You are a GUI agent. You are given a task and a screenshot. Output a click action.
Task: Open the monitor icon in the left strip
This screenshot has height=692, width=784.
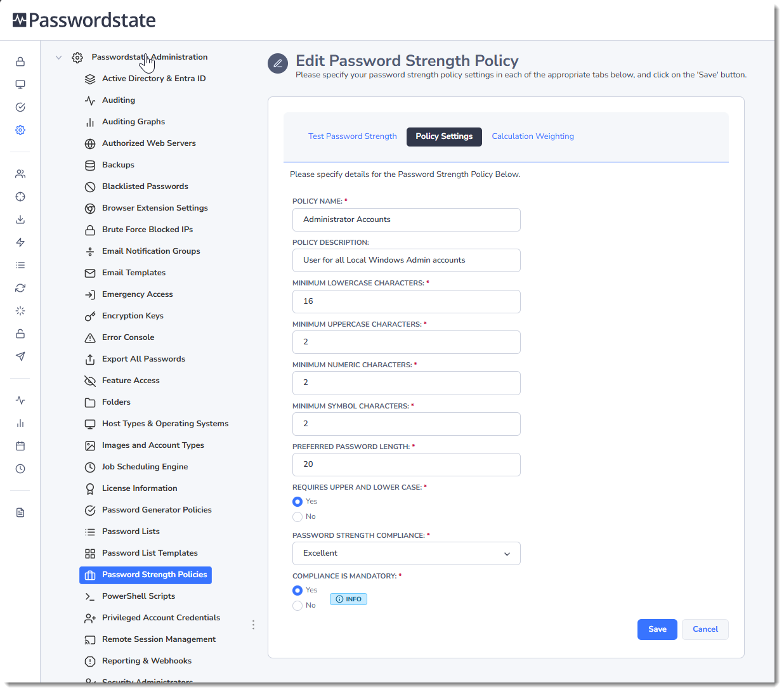click(x=20, y=84)
